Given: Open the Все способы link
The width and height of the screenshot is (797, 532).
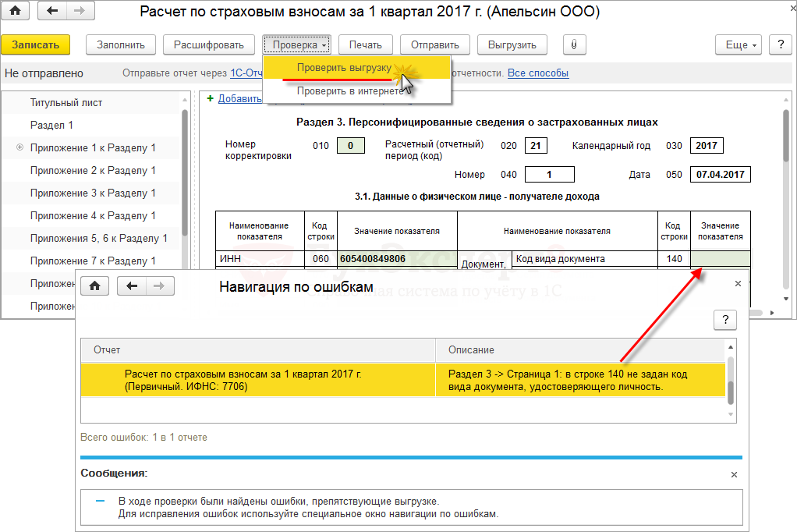Looking at the screenshot, I should tap(538, 73).
